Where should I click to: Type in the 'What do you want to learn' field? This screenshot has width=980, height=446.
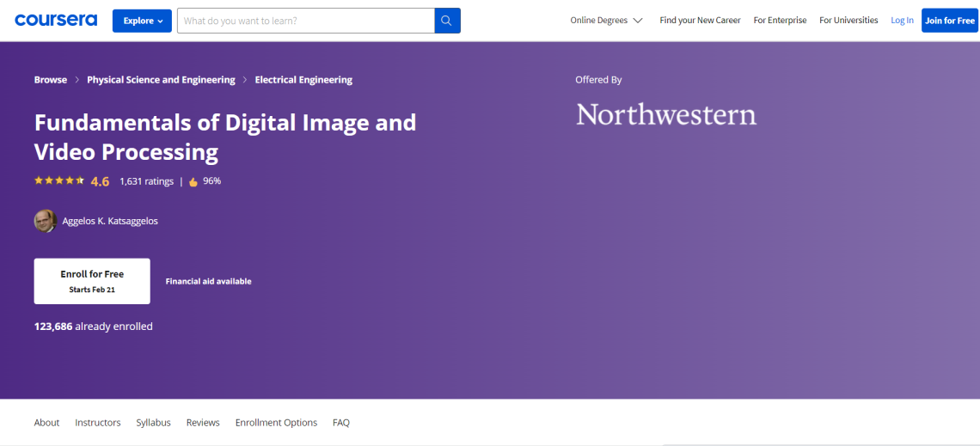pyautogui.click(x=305, y=21)
